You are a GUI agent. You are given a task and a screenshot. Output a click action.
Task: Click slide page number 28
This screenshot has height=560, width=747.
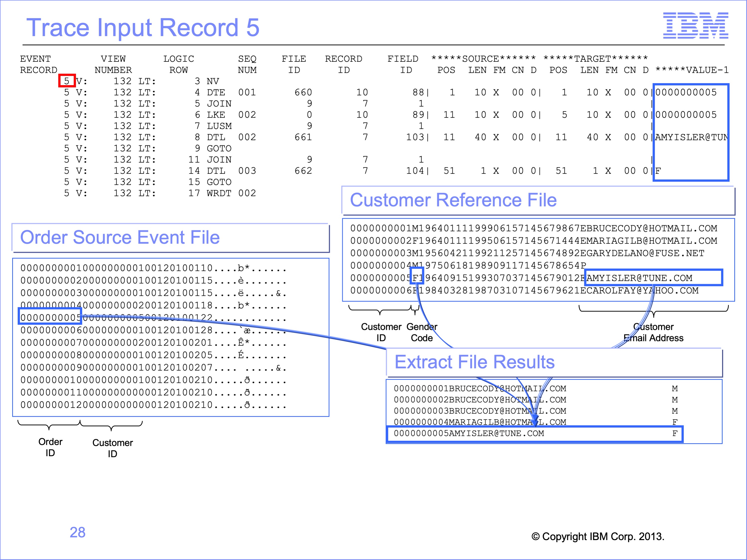point(78,532)
